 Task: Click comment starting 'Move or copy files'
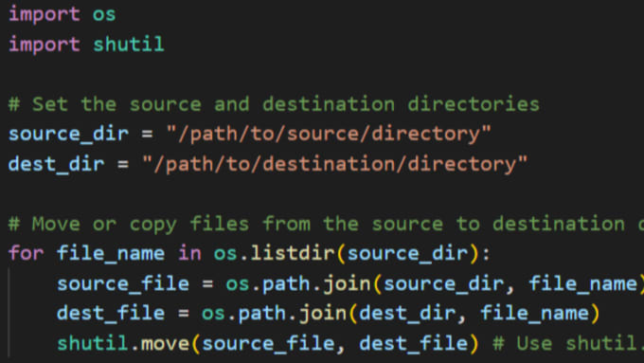coord(326,224)
